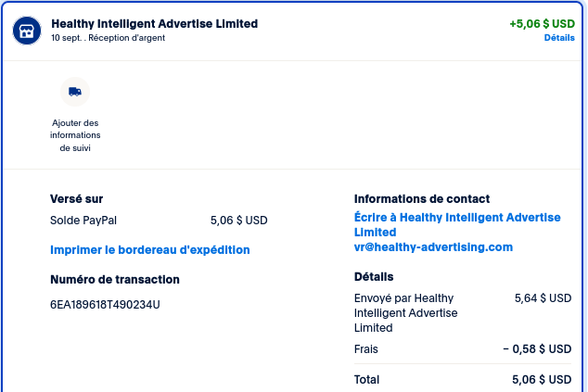
Task: Click the 'Total' row label
Action: (367, 380)
